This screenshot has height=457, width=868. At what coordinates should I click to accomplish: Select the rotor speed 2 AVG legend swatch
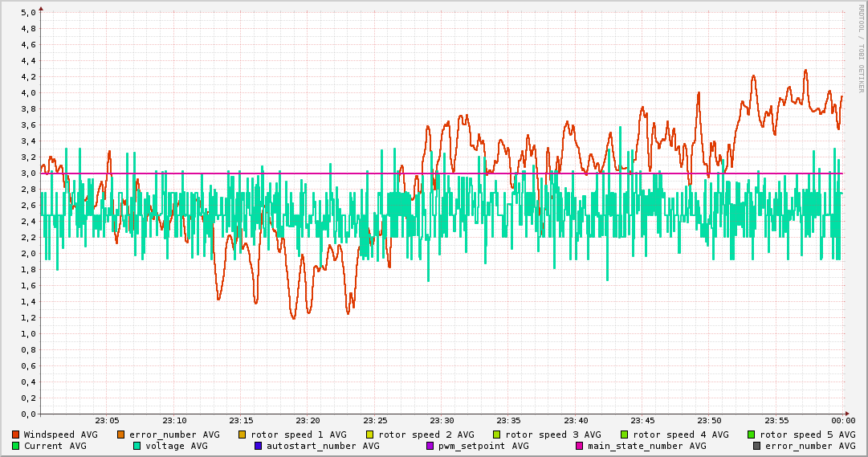tap(369, 435)
